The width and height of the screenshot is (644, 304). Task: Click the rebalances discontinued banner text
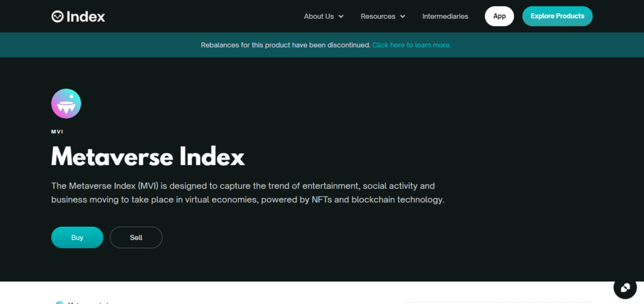click(286, 45)
